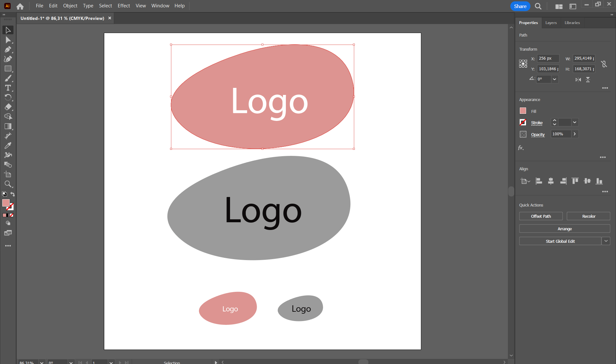Swap fill and stroke colors
Screen dimensions: 616x364
click(x=13, y=194)
